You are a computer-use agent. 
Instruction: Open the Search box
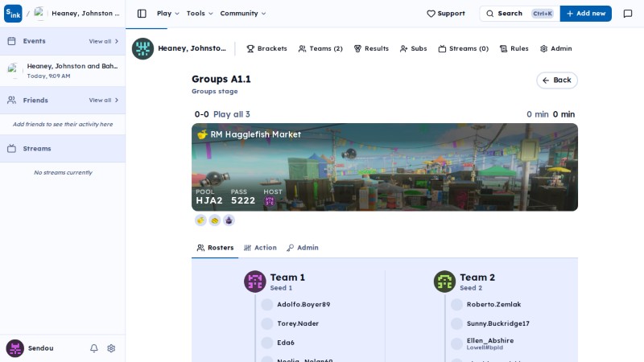pyautogui.click(x=519, y=14)
